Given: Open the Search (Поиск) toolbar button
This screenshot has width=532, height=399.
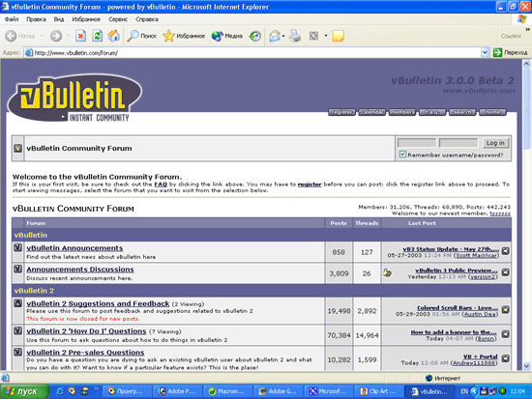Looking at the screenshot, I should [x=142, y=36].
